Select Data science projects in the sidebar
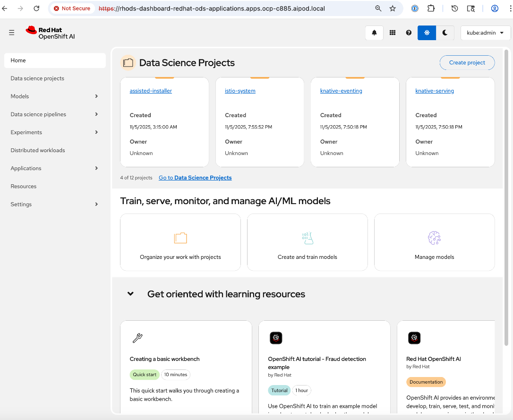 38,78
